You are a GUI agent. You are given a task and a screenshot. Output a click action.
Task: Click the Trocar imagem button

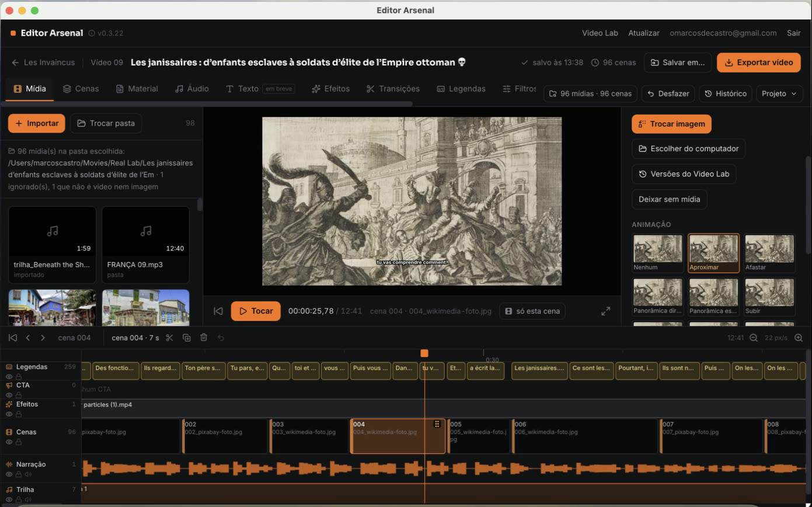[x=671, y=124]
